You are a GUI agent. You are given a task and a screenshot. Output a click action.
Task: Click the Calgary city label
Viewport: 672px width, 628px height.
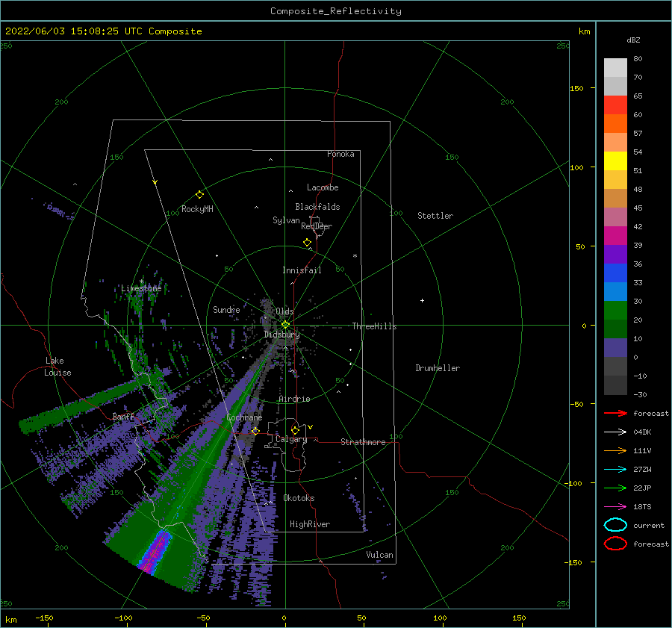pos(291,439)
